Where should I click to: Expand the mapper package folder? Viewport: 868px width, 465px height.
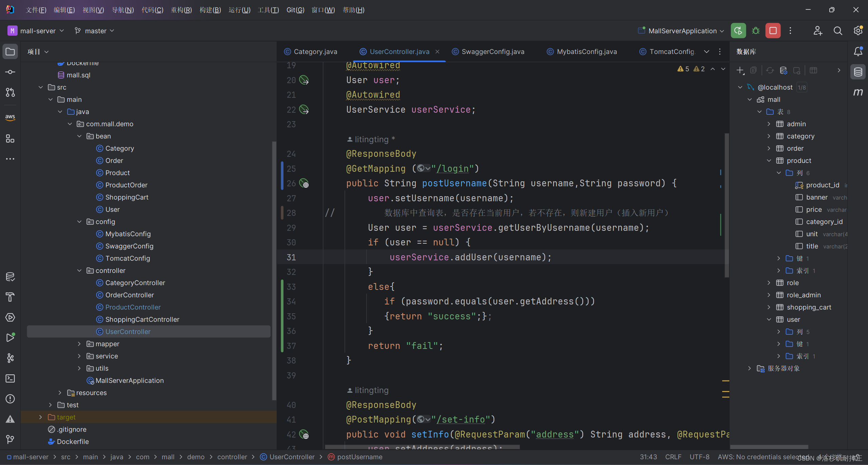click(79, 344)
